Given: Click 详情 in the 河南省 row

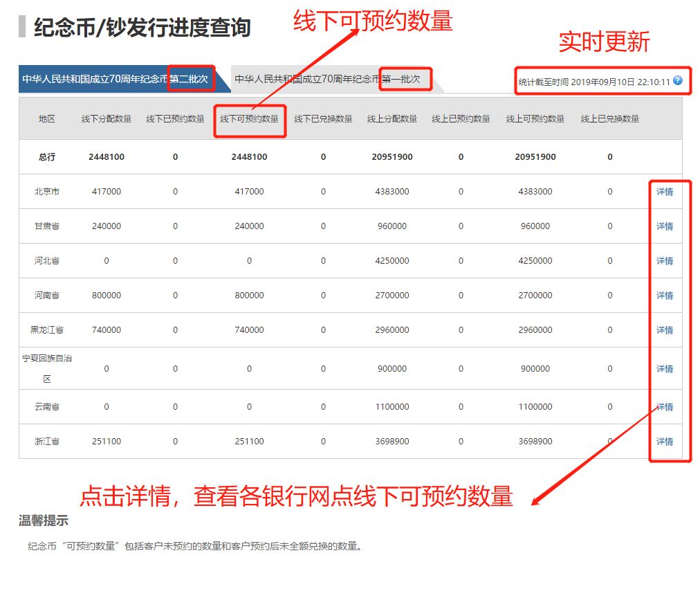Looking at the screenshot, I should tap(664, 296).
